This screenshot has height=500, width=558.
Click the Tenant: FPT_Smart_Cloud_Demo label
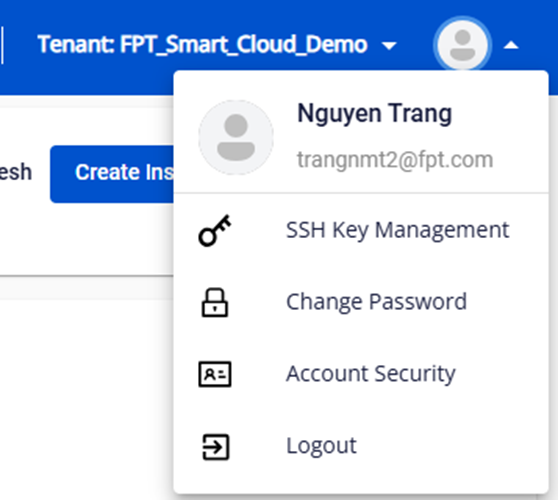pyautogui.click(x=202, y=44)
